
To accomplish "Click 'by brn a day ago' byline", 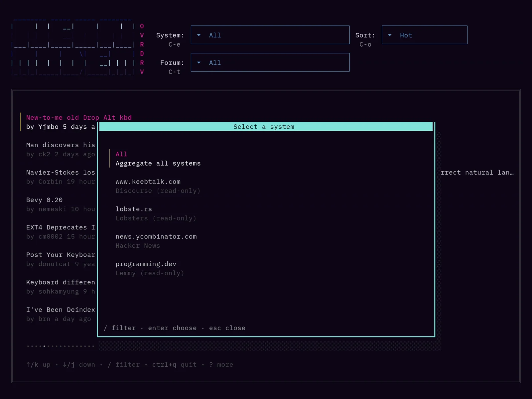I will (x=59, y=319).
